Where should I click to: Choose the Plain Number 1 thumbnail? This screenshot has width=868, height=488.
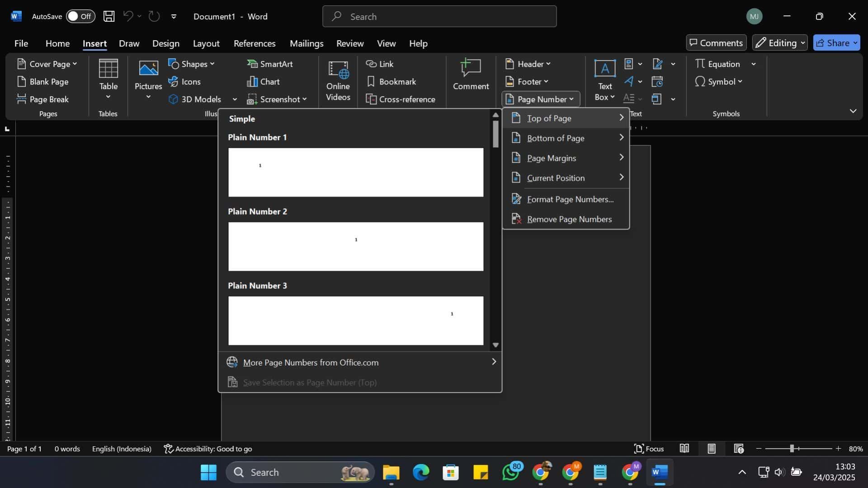pyautogui.click(x=356, y=172)
